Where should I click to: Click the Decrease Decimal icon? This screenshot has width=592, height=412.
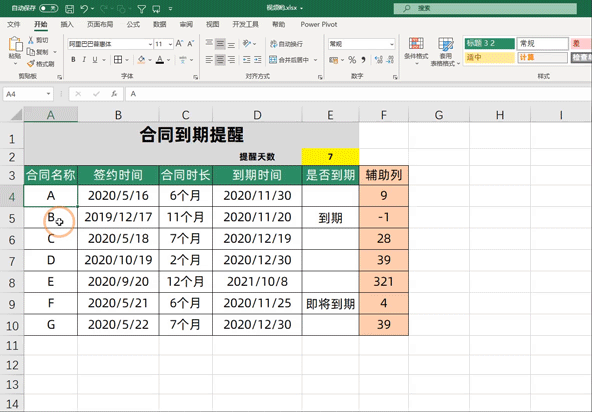tap(390, 60)
